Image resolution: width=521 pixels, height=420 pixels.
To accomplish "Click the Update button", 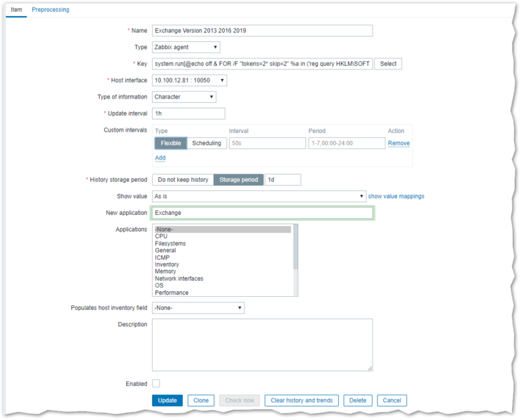I will point(167,400).
